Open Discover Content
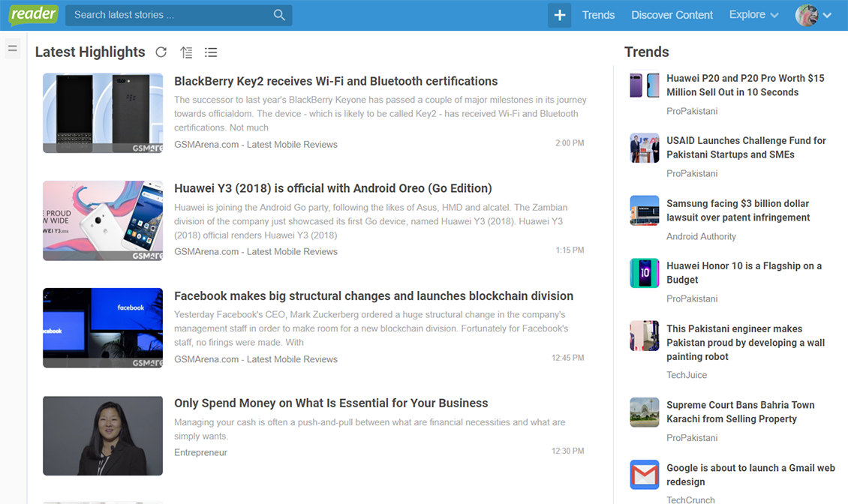The height and width of the screenshot is (504, 848). pyautogui.click(x=672, y=15)
